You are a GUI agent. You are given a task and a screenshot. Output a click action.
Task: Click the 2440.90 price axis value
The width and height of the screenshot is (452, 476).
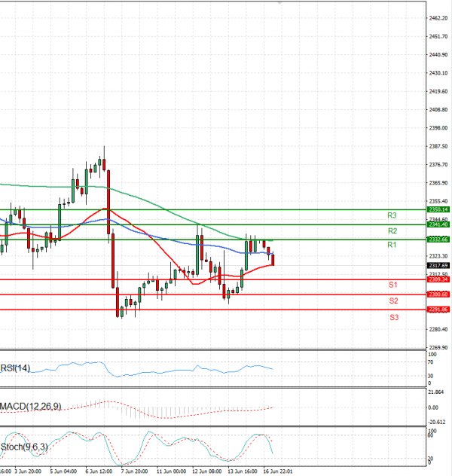click(438, 55)
